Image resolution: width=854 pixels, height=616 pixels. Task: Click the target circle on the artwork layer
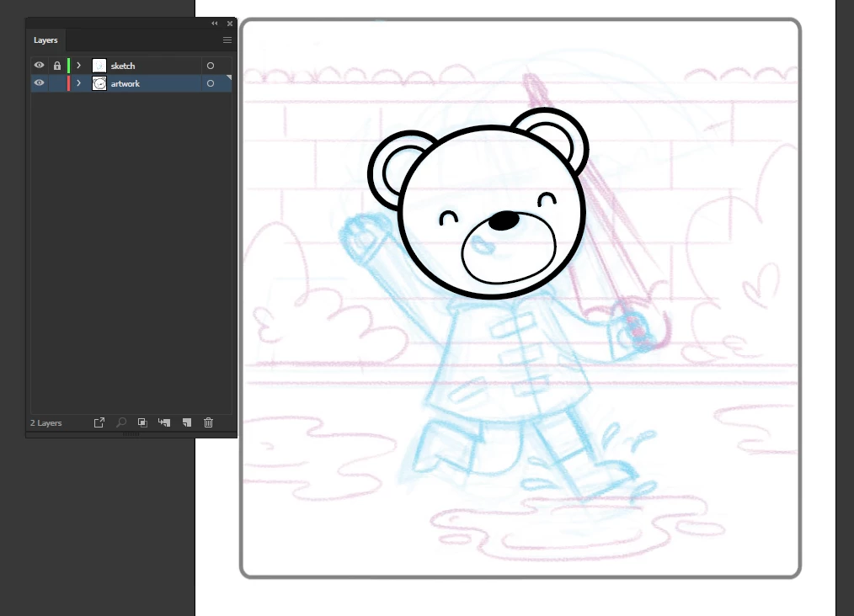coord(211,82)
